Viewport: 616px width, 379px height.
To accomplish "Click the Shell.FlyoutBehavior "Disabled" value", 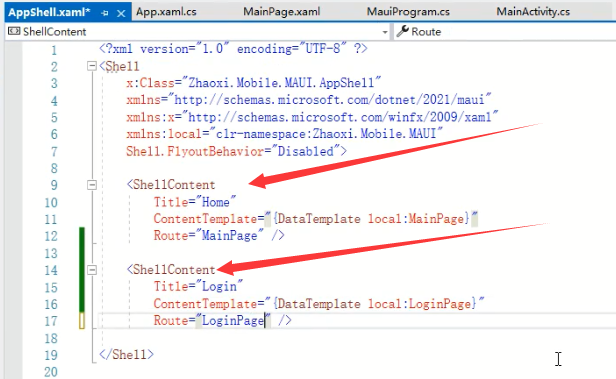I will 305,151.
